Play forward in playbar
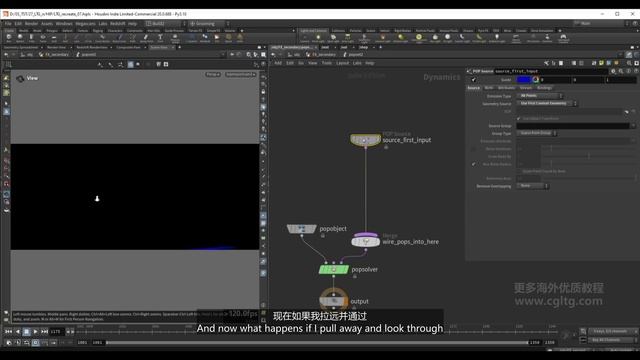 coord(36,332)
